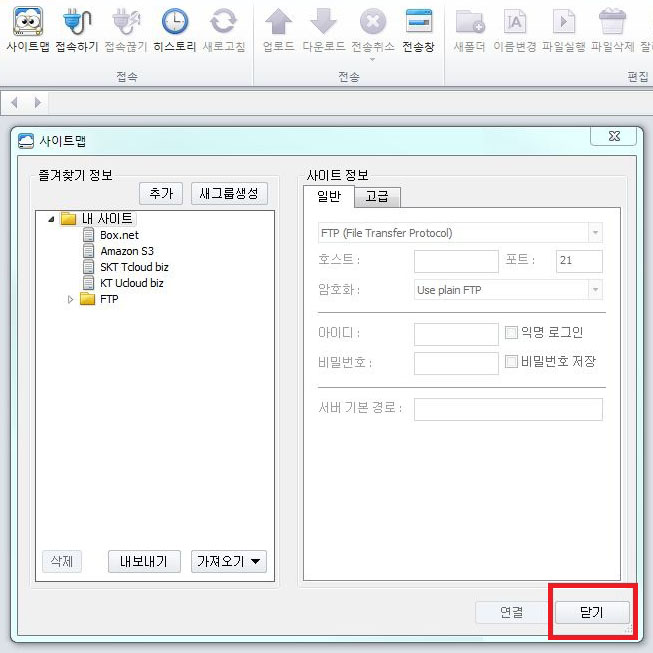Screen dimensions: 653x653
Task: Click the 새로고침 refresh icon
Action: [224, 22]
